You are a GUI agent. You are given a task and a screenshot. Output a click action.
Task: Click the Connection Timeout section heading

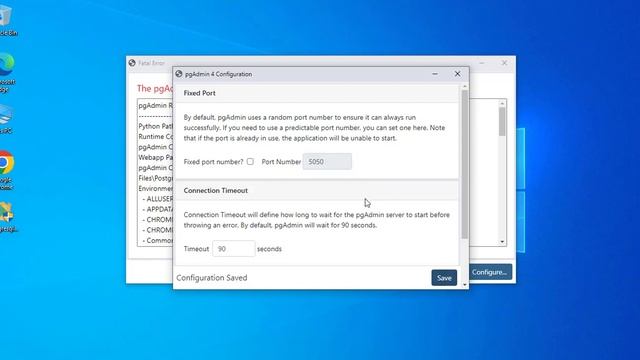(216, 191)
